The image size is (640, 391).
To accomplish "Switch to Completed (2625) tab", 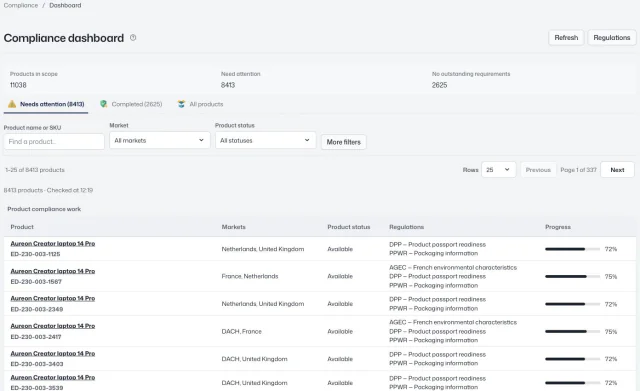I will coord(131,104).
